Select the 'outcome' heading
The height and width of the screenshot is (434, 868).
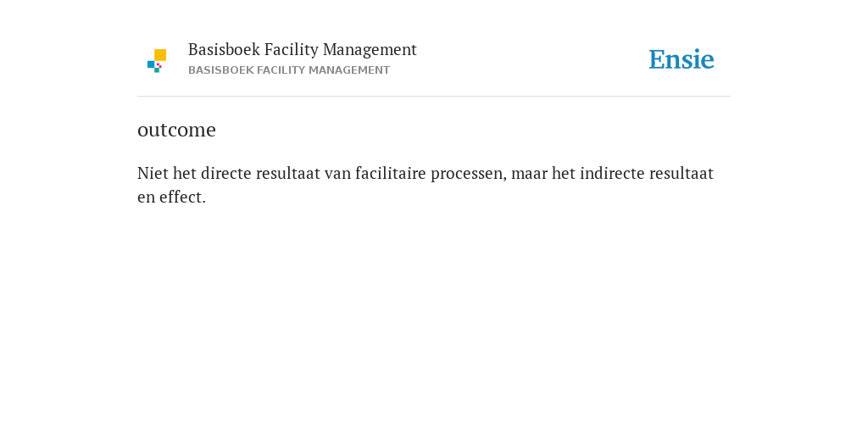pos(176,130)
